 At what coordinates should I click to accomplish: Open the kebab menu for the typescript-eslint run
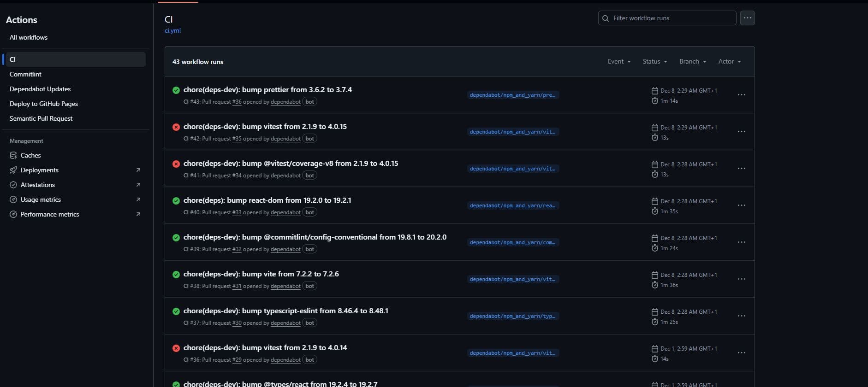click(741, 316)
